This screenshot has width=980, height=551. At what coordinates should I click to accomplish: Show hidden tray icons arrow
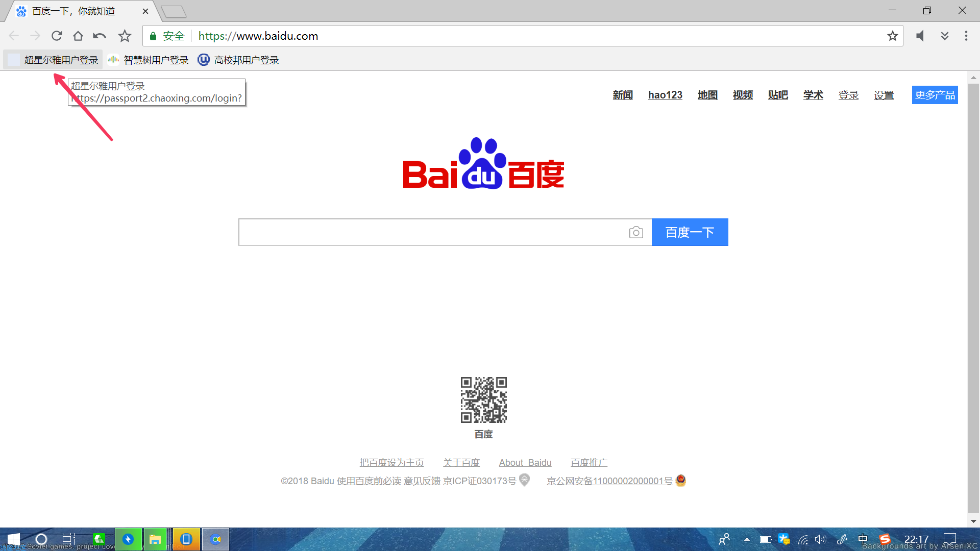click(747, 539)
